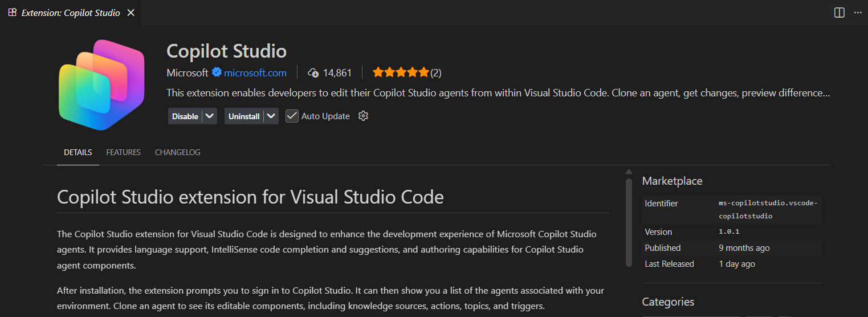Open the extension settings gear icon
The width and height of the screenshot is (868, 317).
[363, 116]
